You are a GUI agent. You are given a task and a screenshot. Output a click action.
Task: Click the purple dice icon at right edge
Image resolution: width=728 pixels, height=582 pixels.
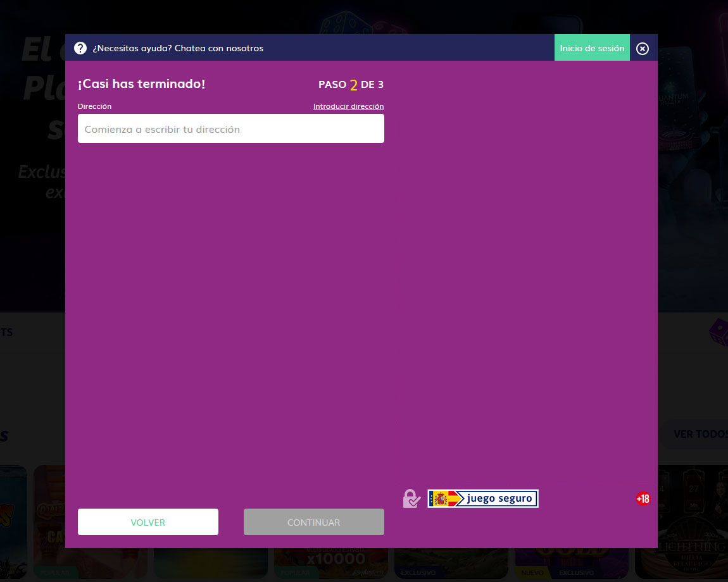coord(718,331)
